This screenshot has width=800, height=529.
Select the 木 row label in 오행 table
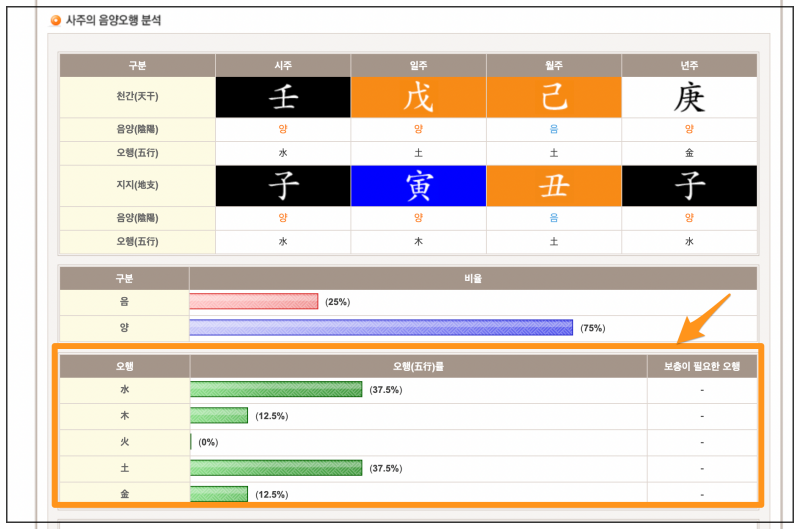coord(124,416)
